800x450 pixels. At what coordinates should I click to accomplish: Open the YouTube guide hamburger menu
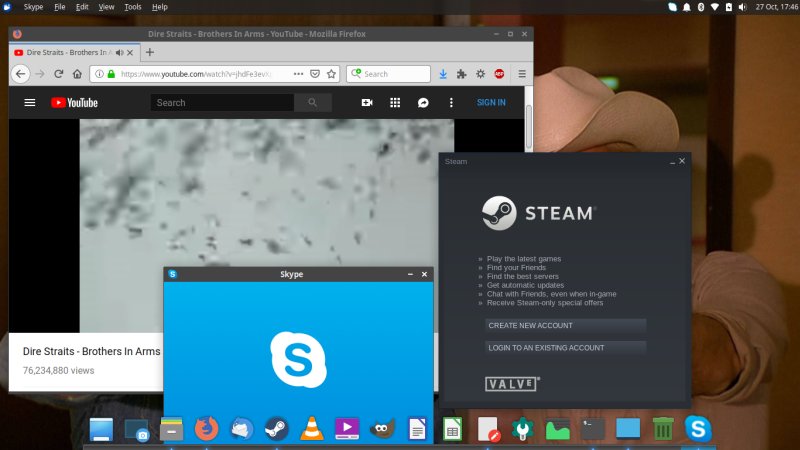tap(30, 103)
